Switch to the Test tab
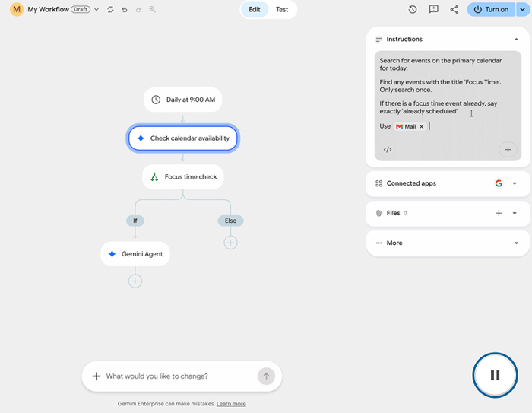The height and width of the screenshot is (413, 532). tap(282, 10)
